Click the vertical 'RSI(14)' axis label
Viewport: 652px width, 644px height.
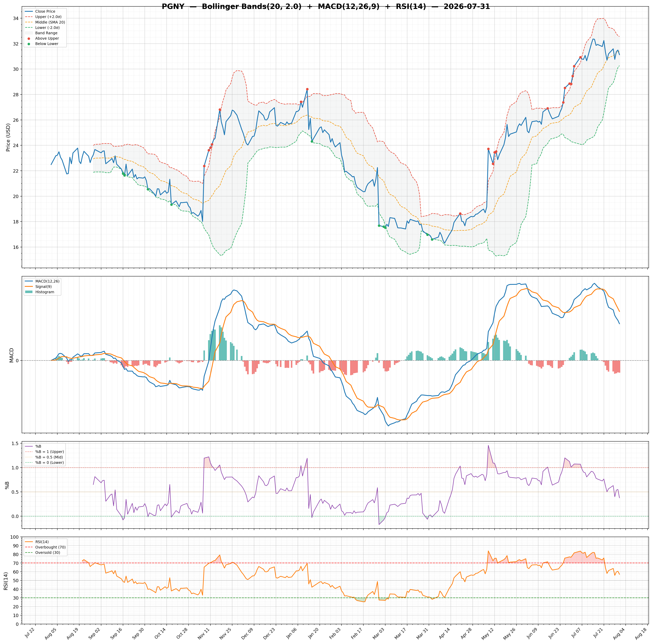click(6, 581)
